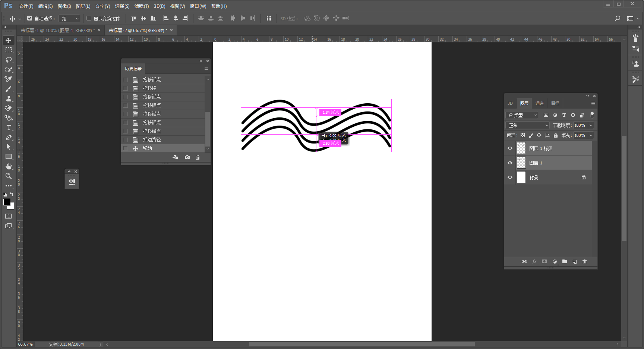
Task: Open the 图层(L) menu
Action: (x=83, y=6)
